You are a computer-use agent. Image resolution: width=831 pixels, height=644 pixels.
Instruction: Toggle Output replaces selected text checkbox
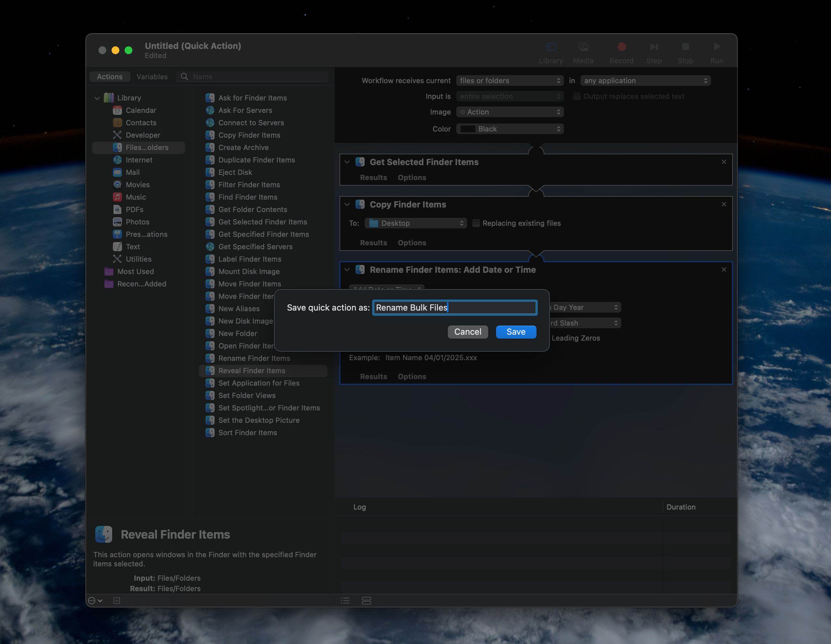point(577,96)
